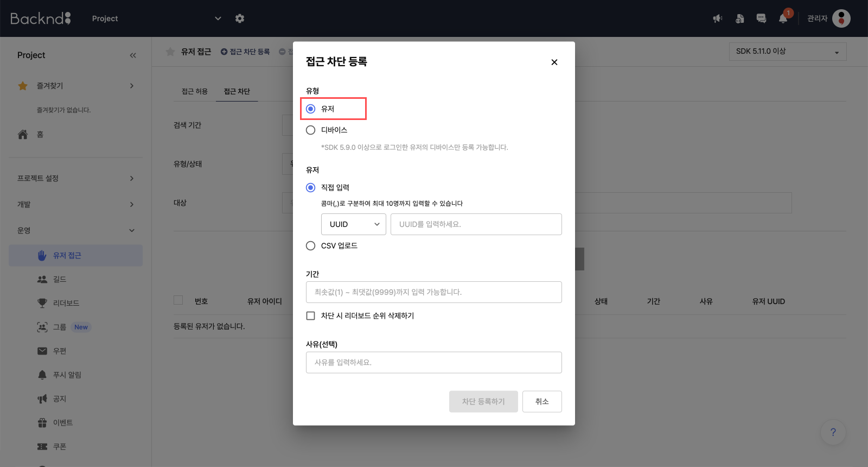This screenshot has height=467, width=868.
Task: Click the admin profile avatar
Action: click(841, 18)
